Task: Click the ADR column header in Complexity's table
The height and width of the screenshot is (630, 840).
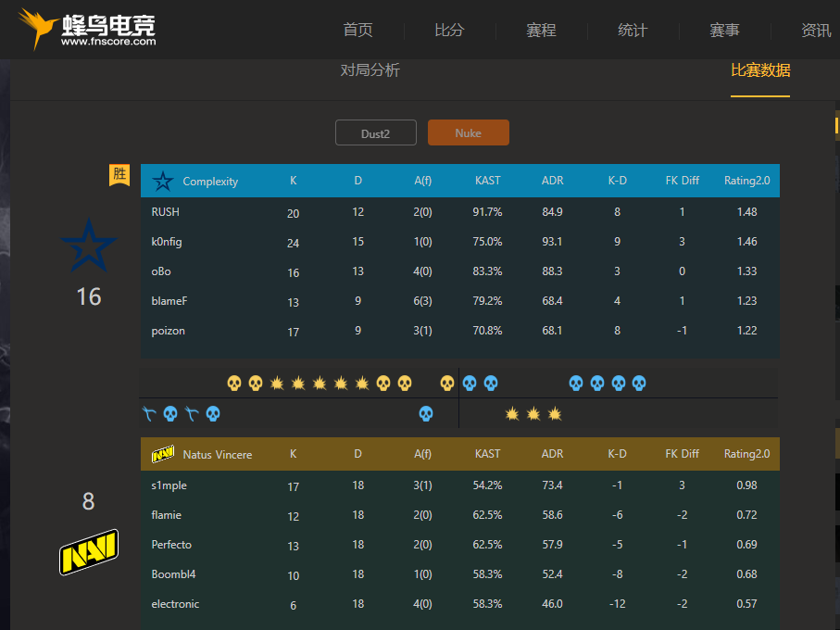Action: click(x=553, y=181)
